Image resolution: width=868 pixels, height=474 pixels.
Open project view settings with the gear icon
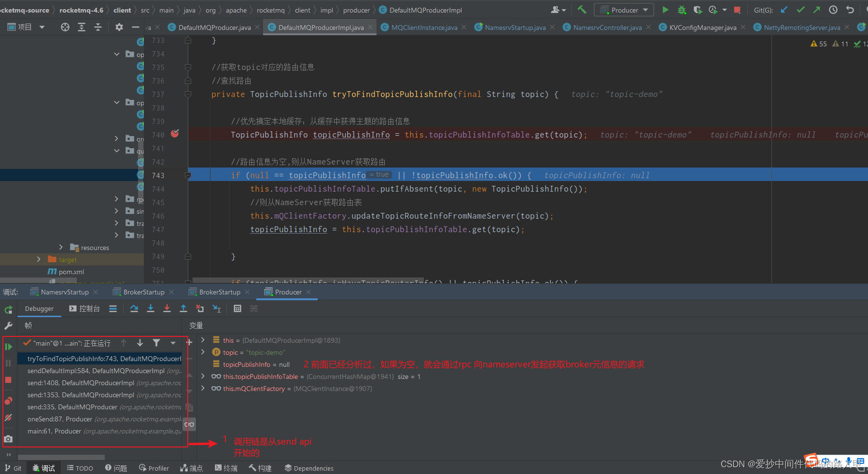[119, 27]
